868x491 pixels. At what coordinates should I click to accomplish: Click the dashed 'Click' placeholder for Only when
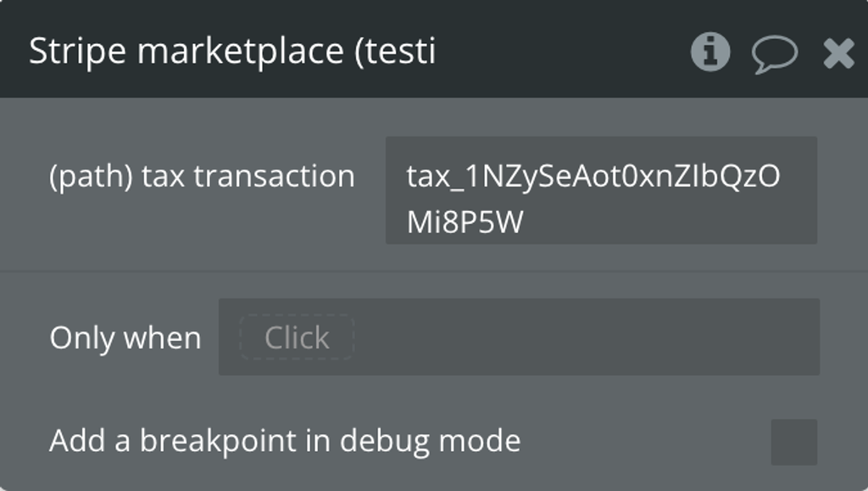point(297,338)
